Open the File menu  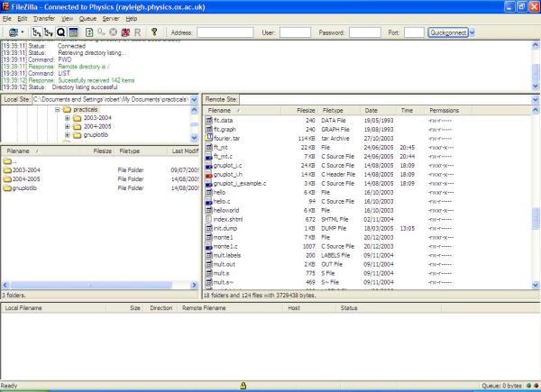pyautogui.click(x=7, y=19)
